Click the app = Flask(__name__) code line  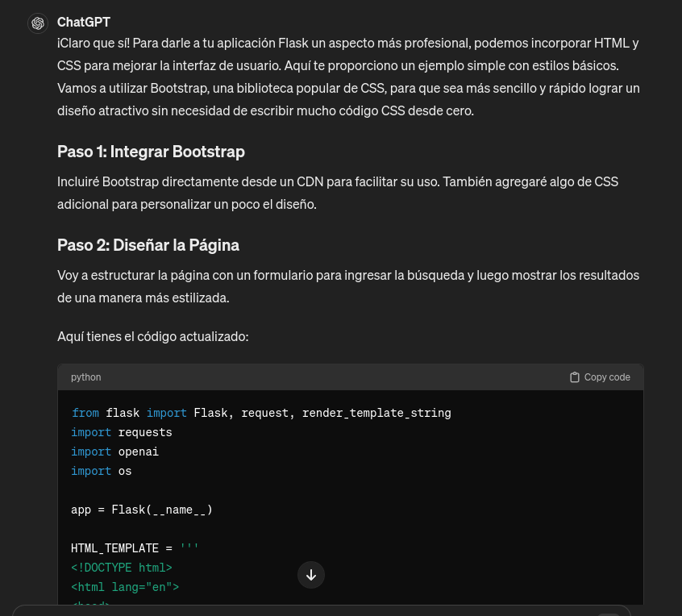(142, 509)
